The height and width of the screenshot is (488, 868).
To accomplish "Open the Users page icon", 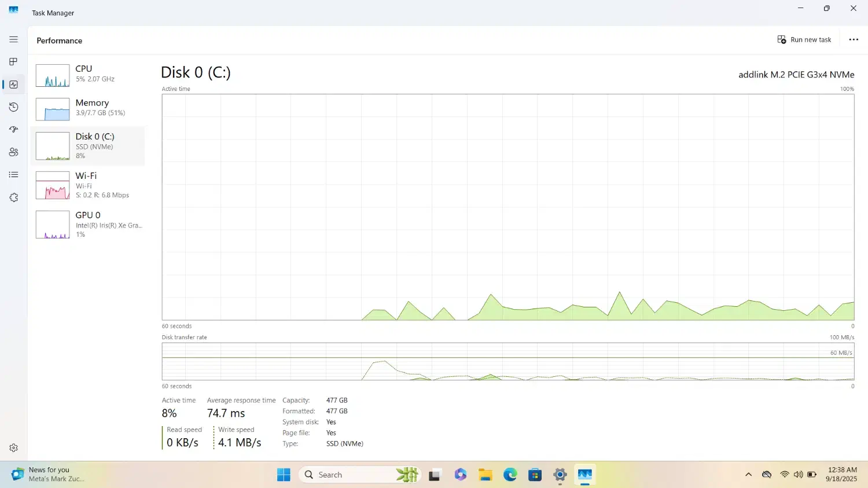I will click(14, 152).
